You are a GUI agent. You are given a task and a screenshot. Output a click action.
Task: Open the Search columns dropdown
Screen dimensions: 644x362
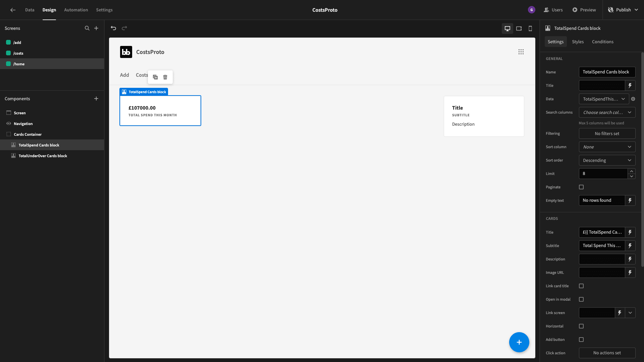click(x=607, y=112)
